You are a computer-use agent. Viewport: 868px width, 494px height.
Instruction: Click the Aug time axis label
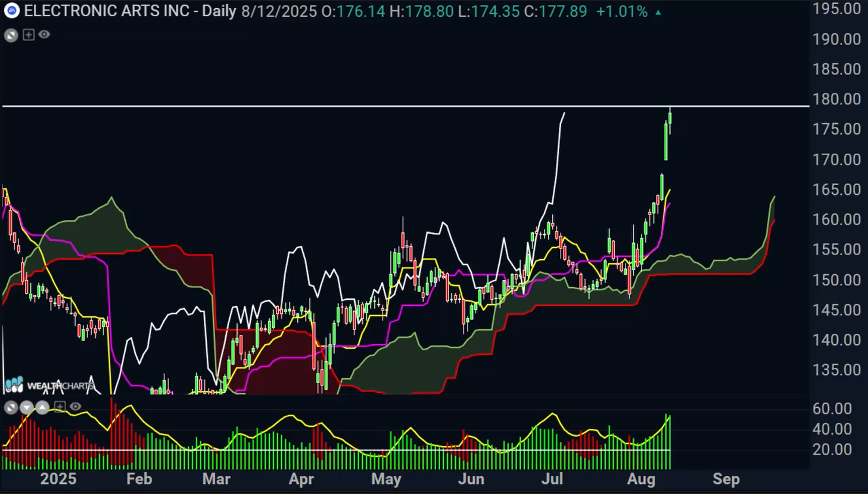(641, 479)
